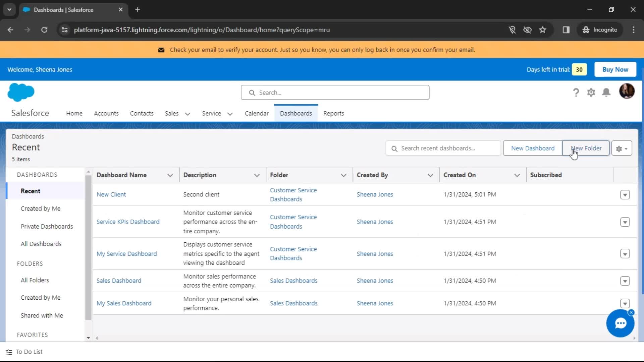Open a new browser tab with plus icon

[x=138, y=10]
